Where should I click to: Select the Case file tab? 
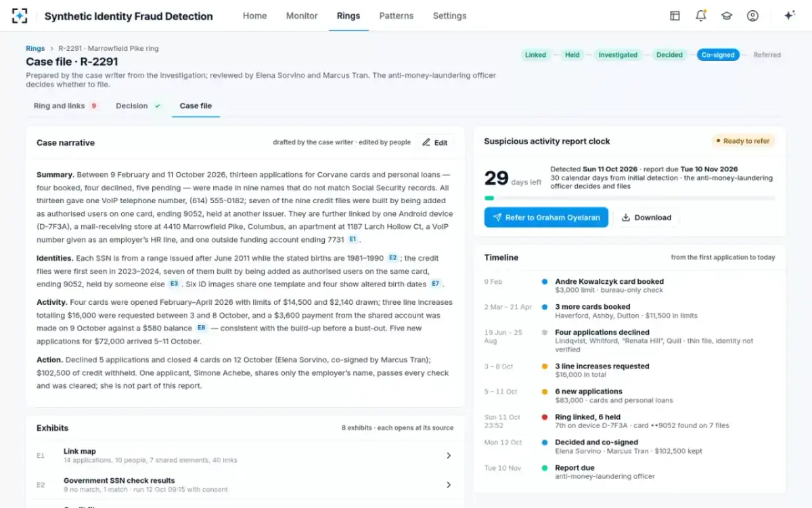(196, 106)
